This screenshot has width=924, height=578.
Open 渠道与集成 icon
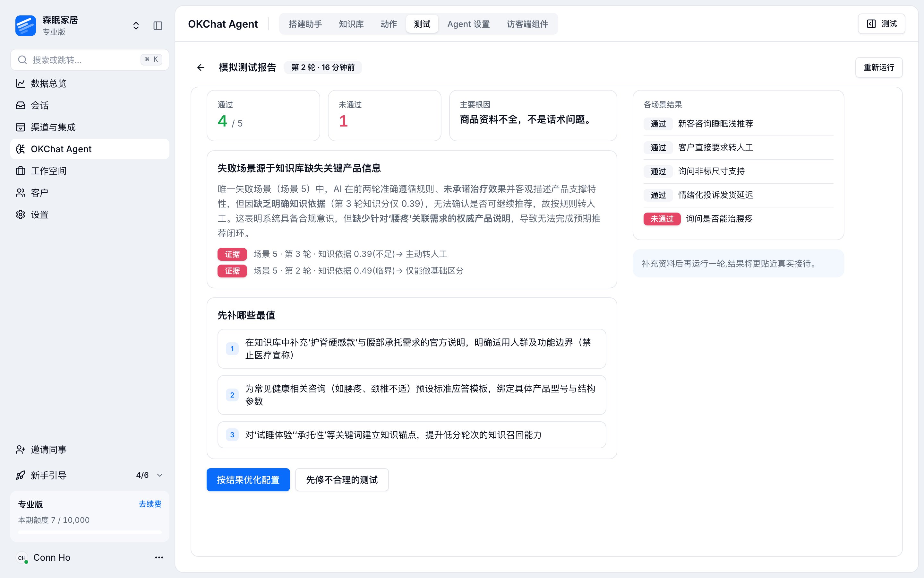click(x=21, y=127)
